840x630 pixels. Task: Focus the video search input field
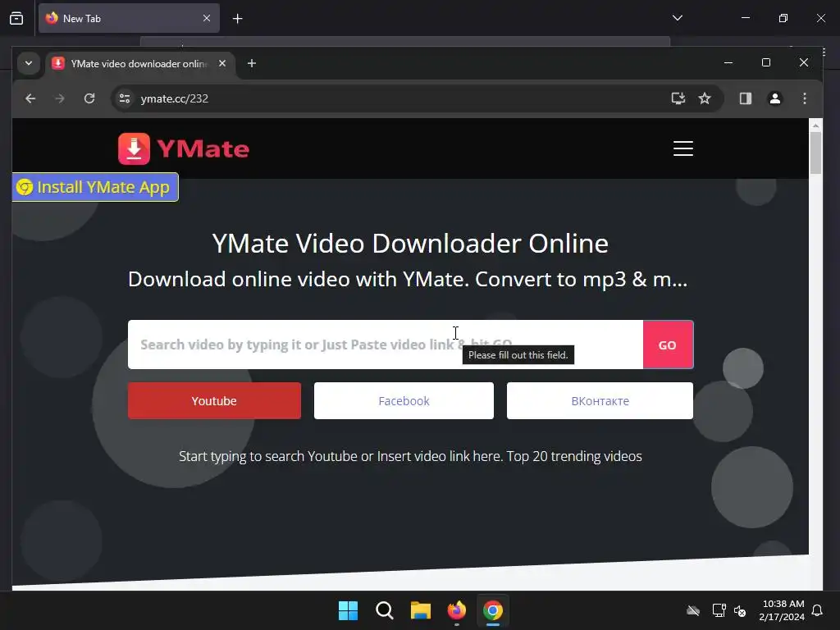point(386,345)
